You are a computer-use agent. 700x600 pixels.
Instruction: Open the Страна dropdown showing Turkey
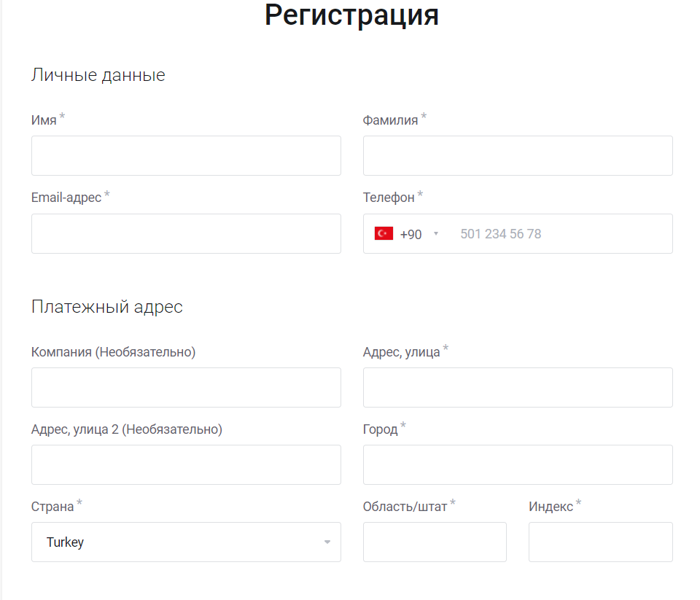(186, 542)
